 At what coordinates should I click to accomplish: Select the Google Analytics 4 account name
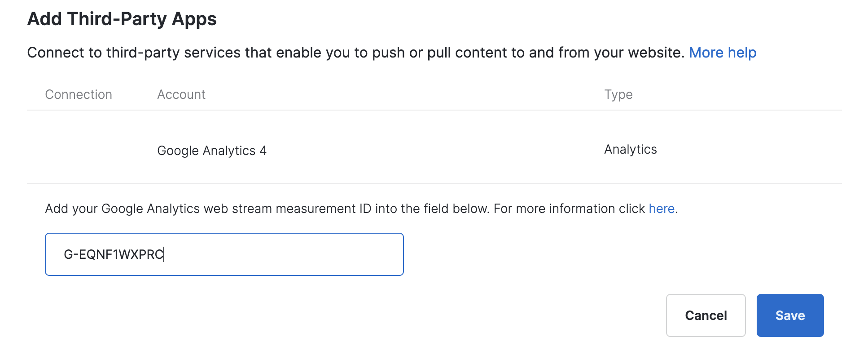(211, 151)
